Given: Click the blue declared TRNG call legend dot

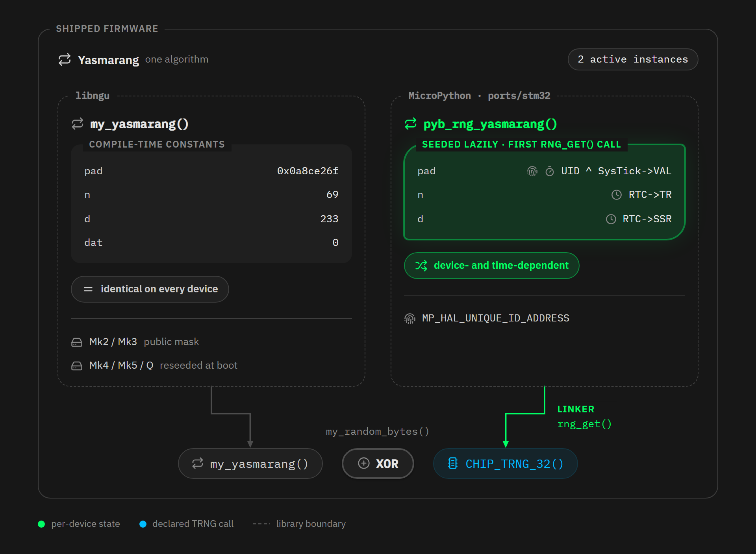Looking at the screenshot, I should click(143, 524).
